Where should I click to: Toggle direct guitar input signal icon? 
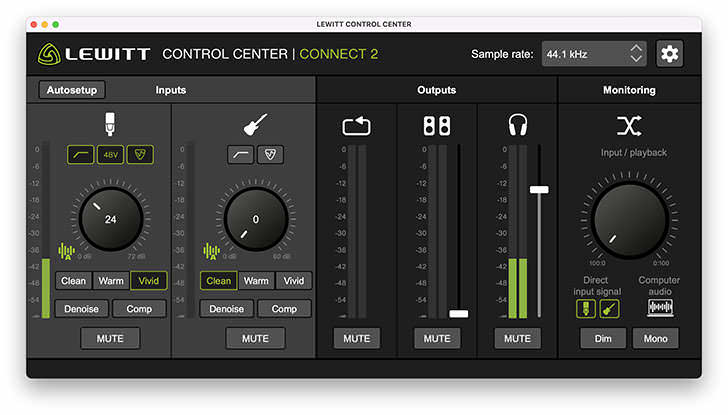pyautogui.click(x=608, y=309)
